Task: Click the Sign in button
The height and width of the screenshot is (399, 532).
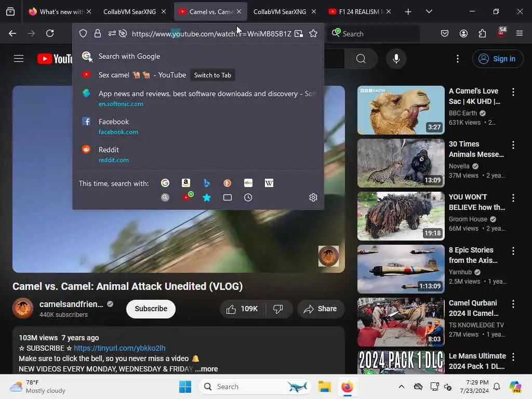Action: tap(497, 59)
